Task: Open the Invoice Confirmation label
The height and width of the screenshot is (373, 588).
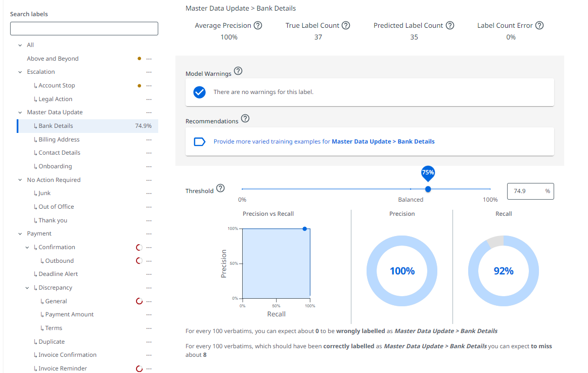Action: (x=67, y=355)
